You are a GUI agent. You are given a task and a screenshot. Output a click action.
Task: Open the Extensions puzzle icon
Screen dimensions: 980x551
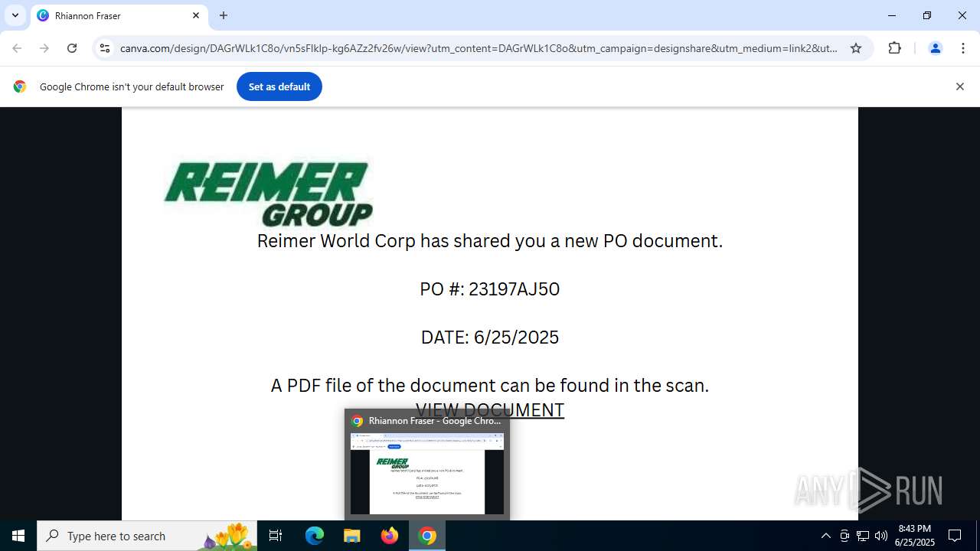(x=894, y=48)
